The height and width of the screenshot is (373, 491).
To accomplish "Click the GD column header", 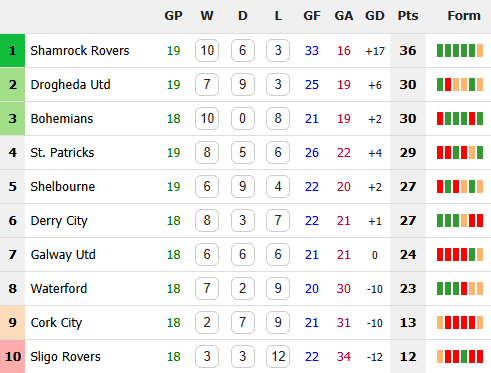I will (x=375, y=16).
